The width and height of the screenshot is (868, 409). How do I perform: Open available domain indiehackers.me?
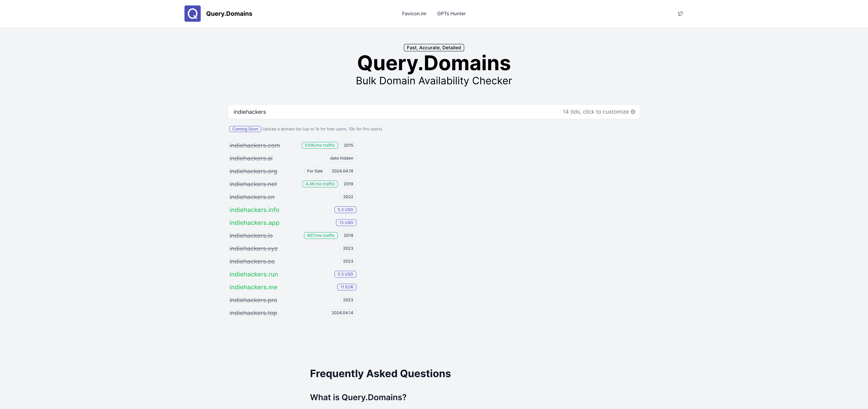pos(253,287)
